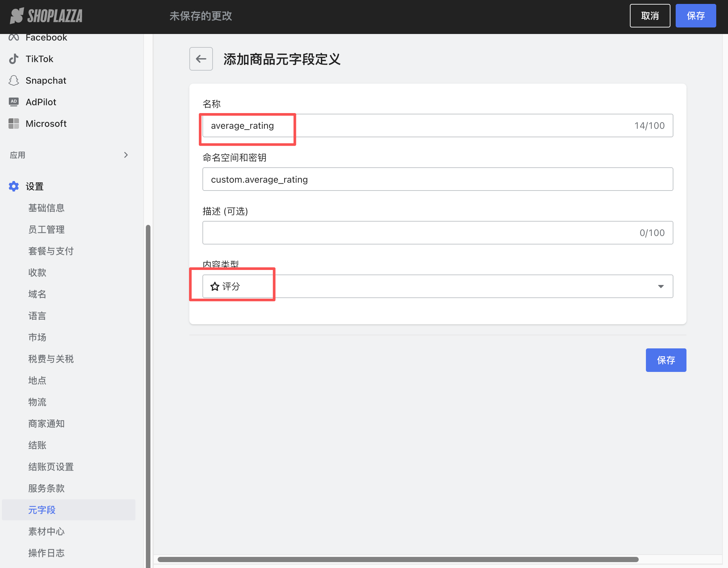
Task: Click the 描述 (可选) field label
Action: pos(225,211)
